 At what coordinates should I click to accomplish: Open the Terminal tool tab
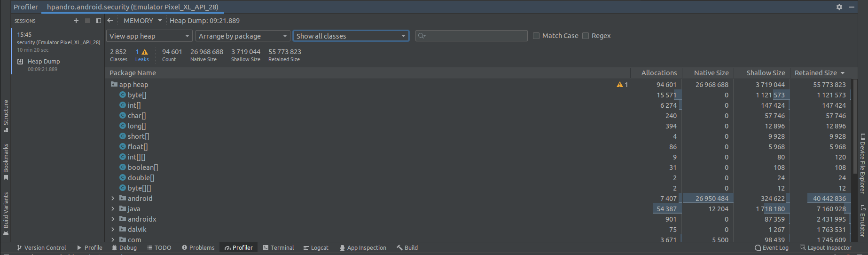click(278, 248)
